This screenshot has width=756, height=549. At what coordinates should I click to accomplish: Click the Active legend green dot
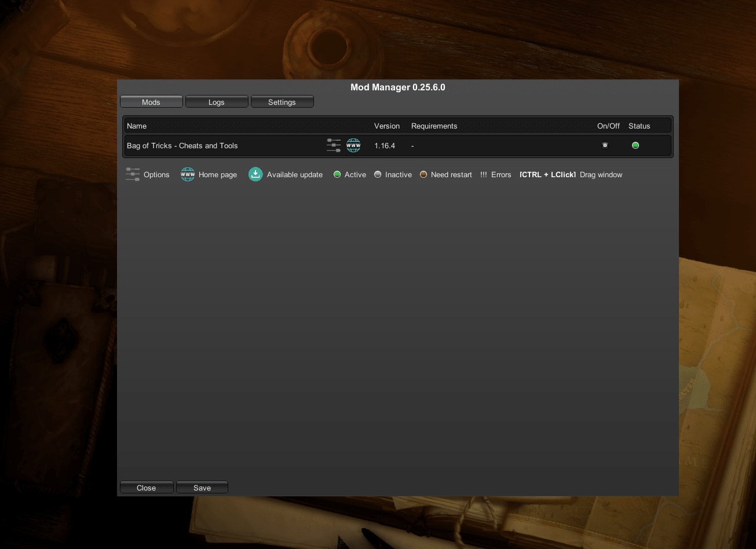(337, 174)
